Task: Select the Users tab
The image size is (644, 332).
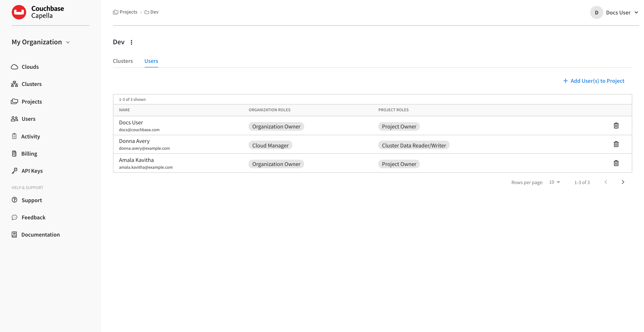Action: [151, 61]
